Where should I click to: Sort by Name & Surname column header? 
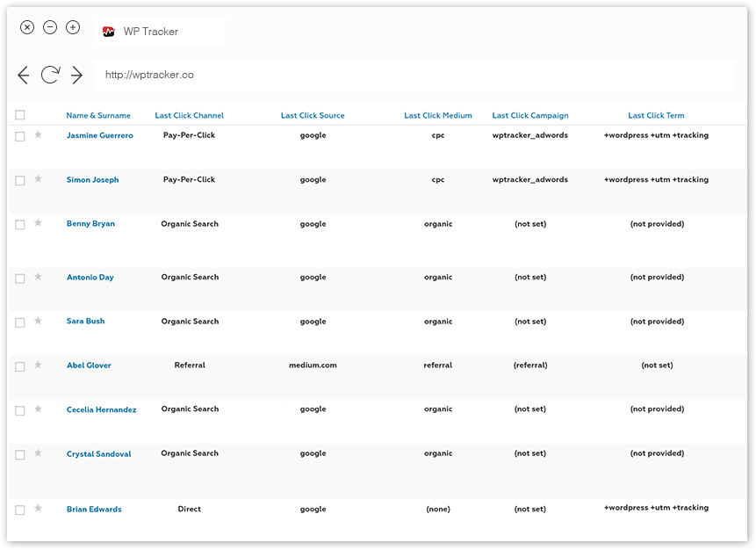(x=98, y=115)
